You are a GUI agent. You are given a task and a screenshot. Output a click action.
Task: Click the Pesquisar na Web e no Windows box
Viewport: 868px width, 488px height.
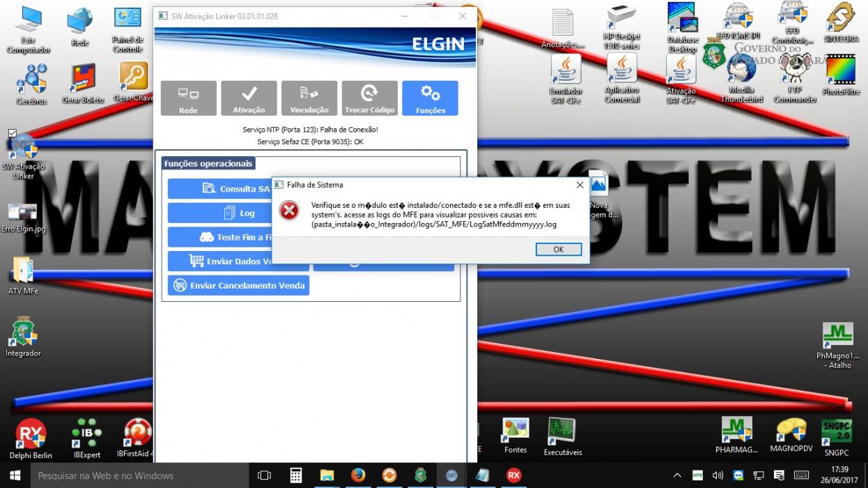tap(139, 475)
